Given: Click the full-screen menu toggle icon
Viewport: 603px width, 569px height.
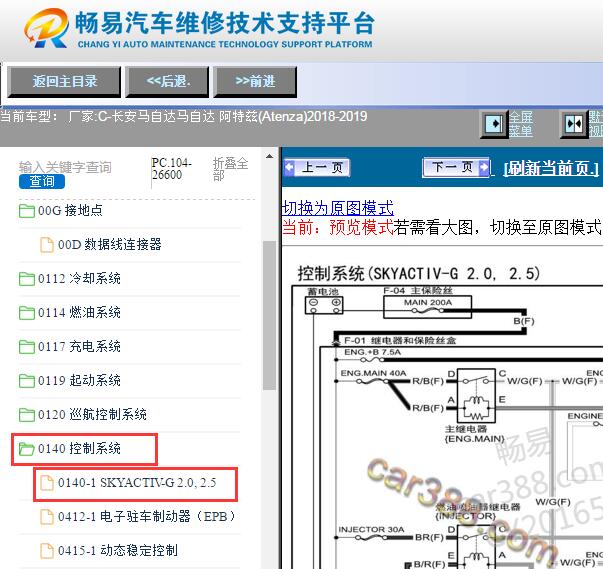Looking at the screenshot, I should pos(493,124).
